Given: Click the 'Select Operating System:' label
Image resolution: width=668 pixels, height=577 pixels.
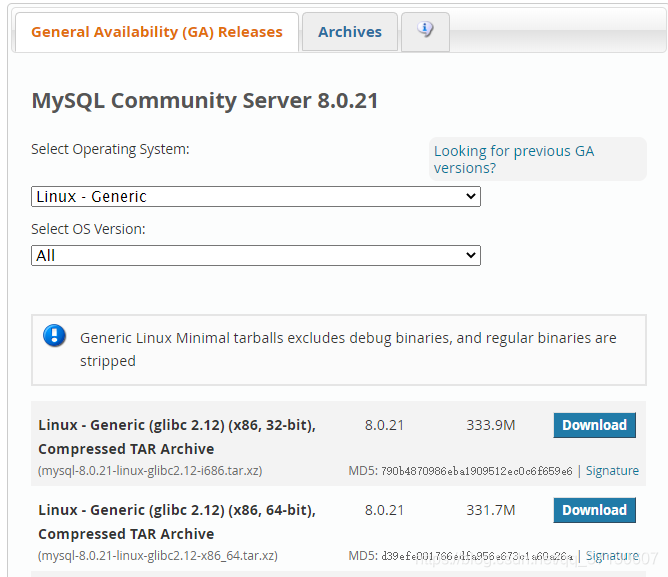Looking at the screenshot, I should tap(110, 149).
